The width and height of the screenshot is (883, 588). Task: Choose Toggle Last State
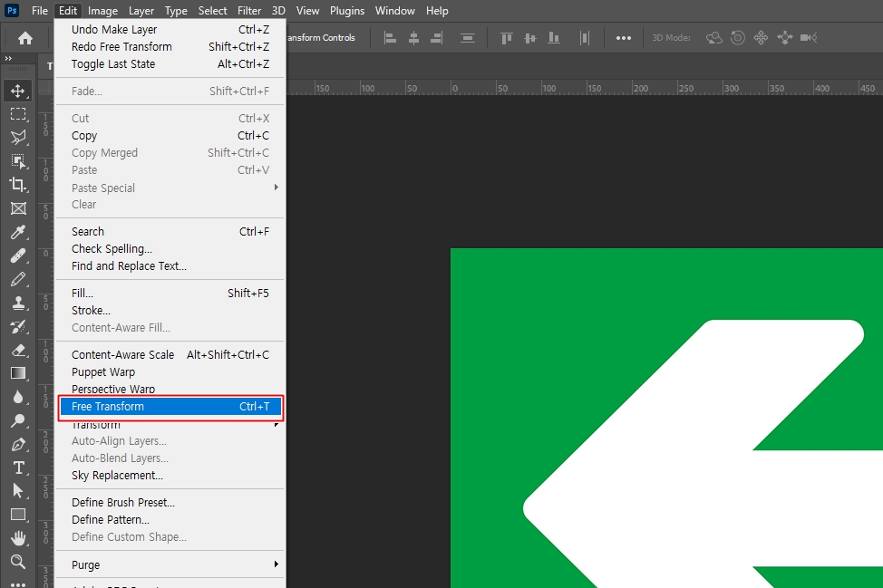[170, 64]
